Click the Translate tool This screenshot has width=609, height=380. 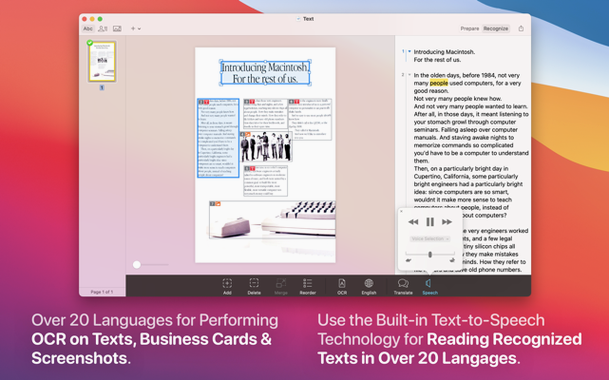pyautogui.click(x=403, y=286)
